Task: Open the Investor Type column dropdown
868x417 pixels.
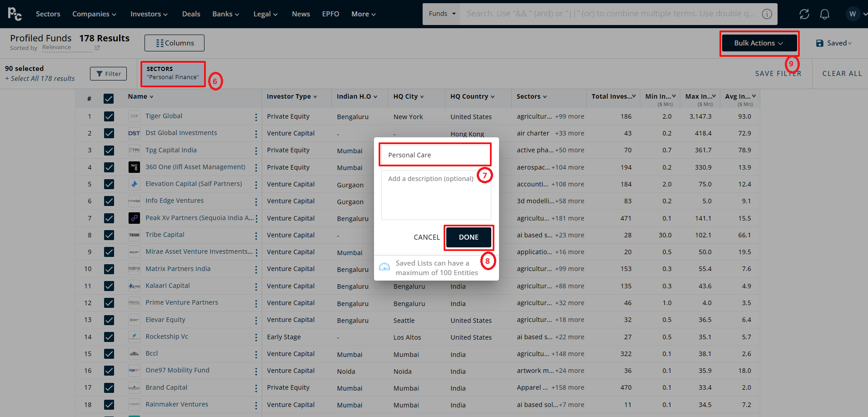Action: tap(292, 96)
